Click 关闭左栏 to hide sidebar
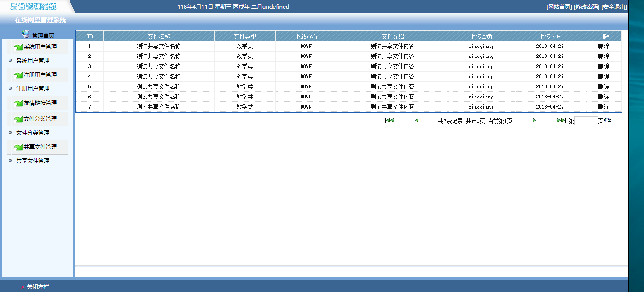The width and height of the screenshot is (644, 292). point(38,287)
